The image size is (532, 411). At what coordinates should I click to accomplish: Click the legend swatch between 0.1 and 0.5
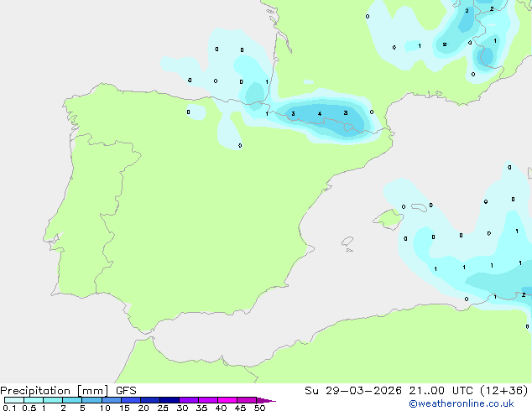coord(14,400)
